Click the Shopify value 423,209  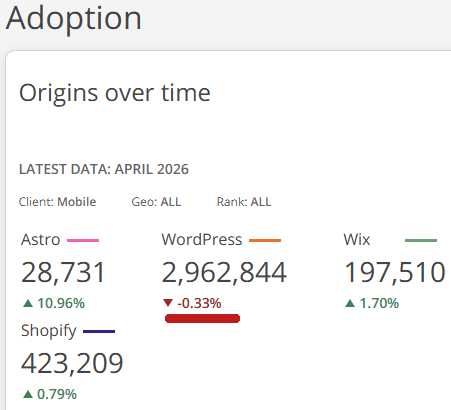tap(72, 364)
